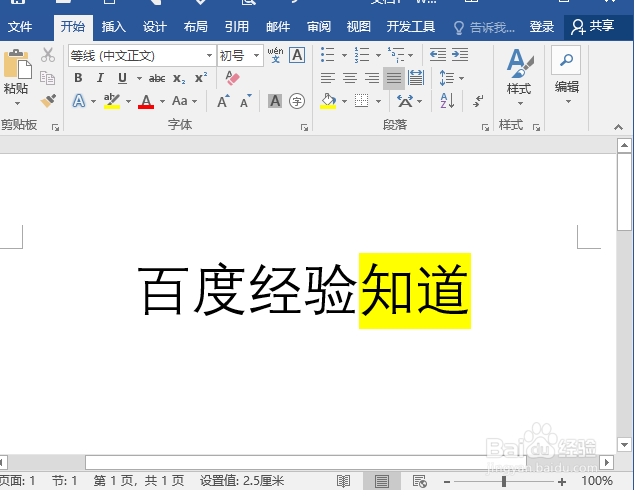
Task: Expand the Font dialog launcher
Action: (x=304, y=128)
